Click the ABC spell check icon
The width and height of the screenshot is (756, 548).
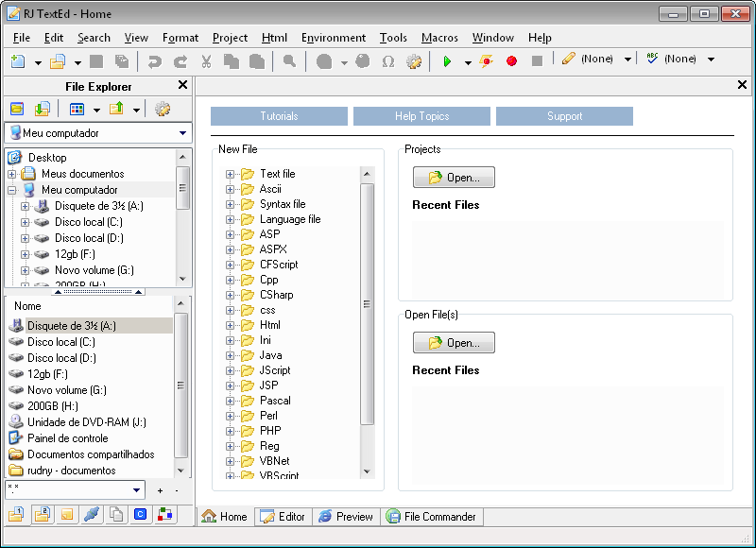point(652,59)
